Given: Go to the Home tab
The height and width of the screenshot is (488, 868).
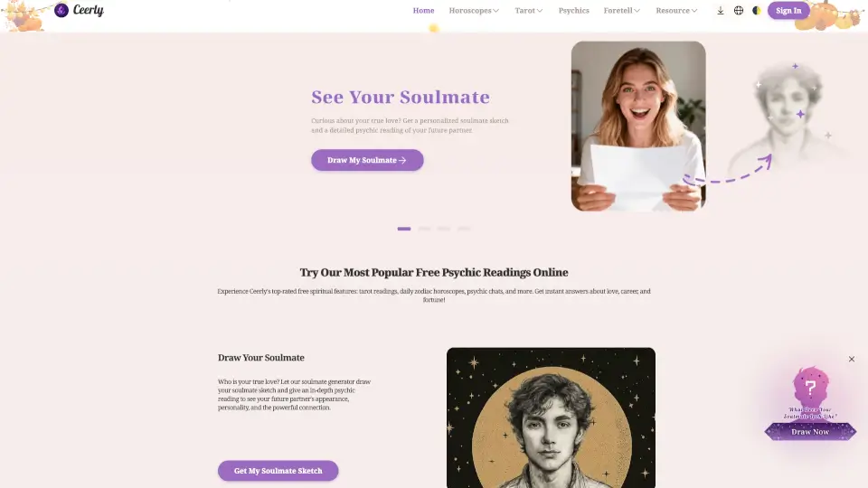Looking at the screenshot, I should tap(423, 11).
